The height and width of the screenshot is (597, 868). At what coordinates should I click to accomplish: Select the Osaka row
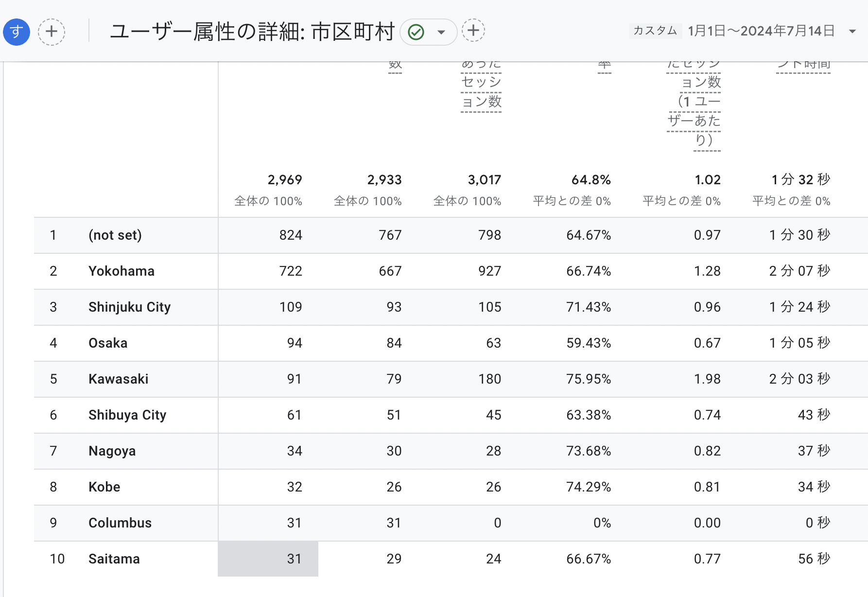pyautogui.click(x=108, y=343)
